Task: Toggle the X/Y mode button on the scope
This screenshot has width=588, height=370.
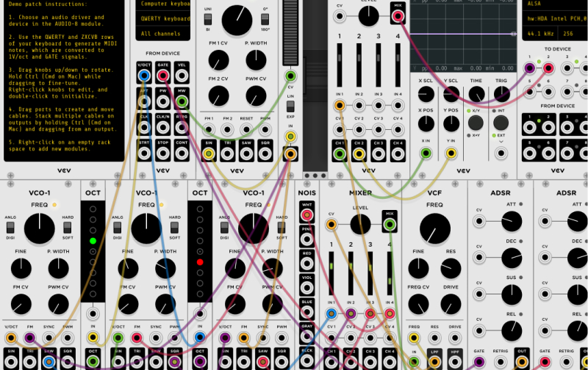Action: [476, 123]
